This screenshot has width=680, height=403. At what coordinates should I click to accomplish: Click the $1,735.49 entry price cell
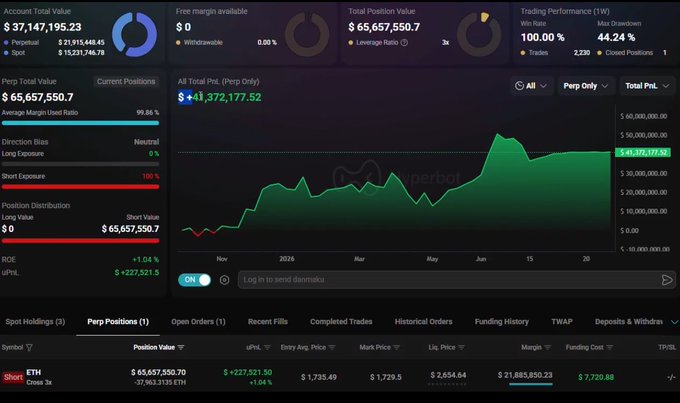(x=319, y=377)
